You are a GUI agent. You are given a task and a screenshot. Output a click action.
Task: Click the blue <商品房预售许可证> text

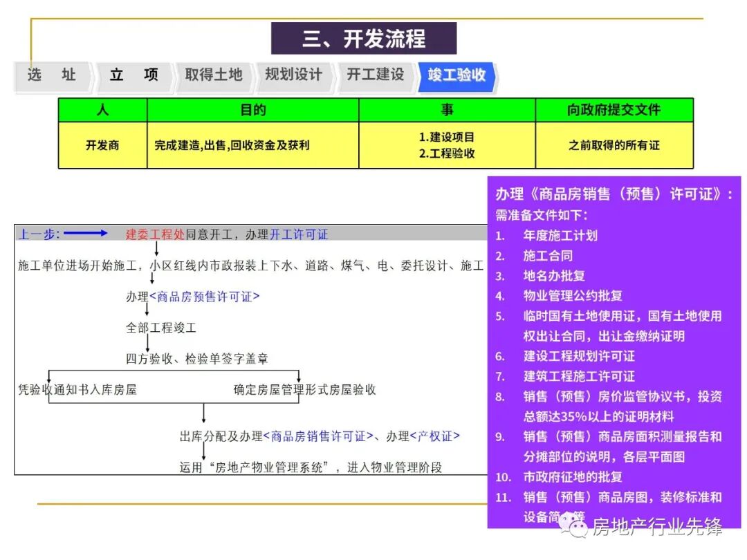(205, 297)
